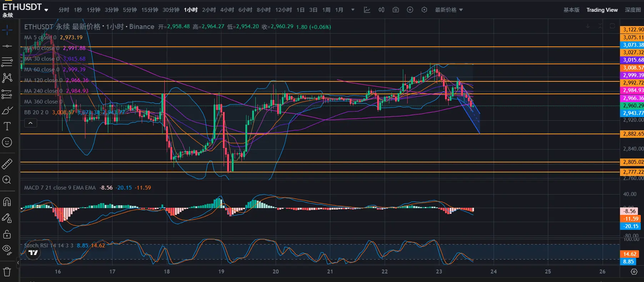Click date 20 on the time axis
This screenshot has height=282, width=644.
pos(275,272)
